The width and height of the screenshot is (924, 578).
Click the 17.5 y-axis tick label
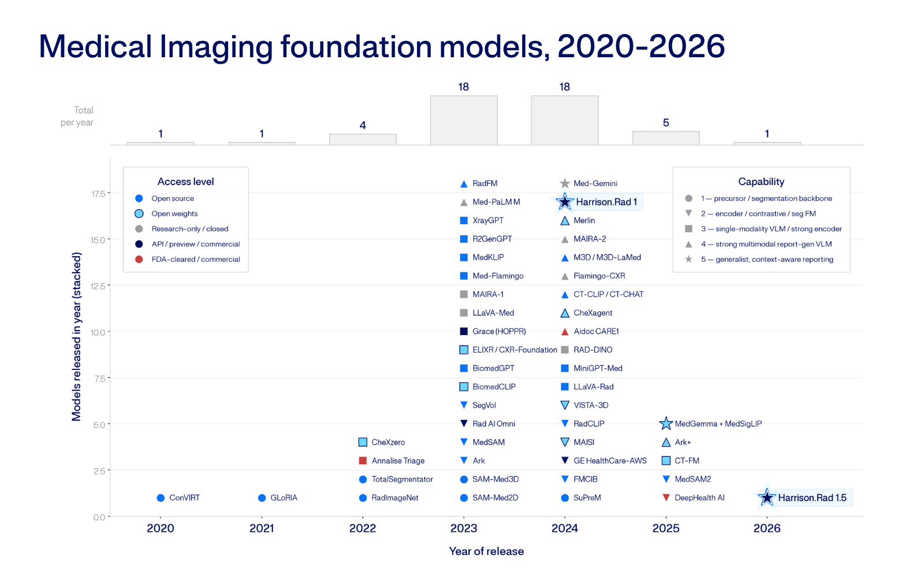(x=98, y=194)
